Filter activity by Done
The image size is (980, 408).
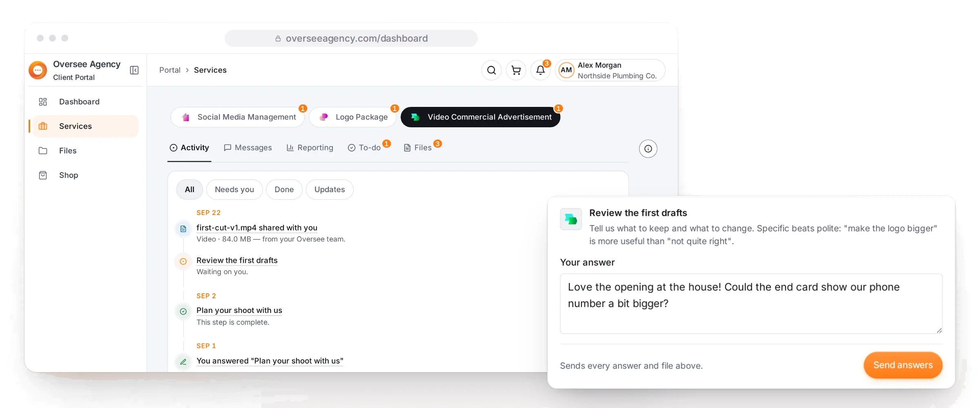pyautogui.click(x=284, y=189)
